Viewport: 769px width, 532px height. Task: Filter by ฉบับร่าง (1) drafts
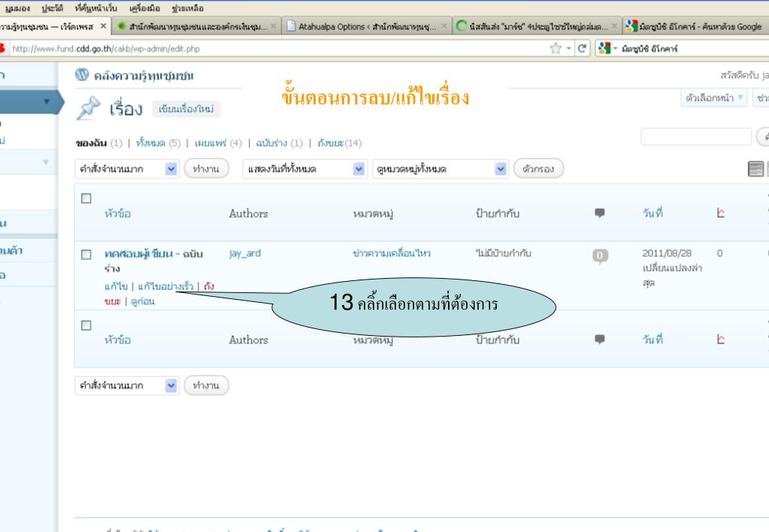click(279, 143)
